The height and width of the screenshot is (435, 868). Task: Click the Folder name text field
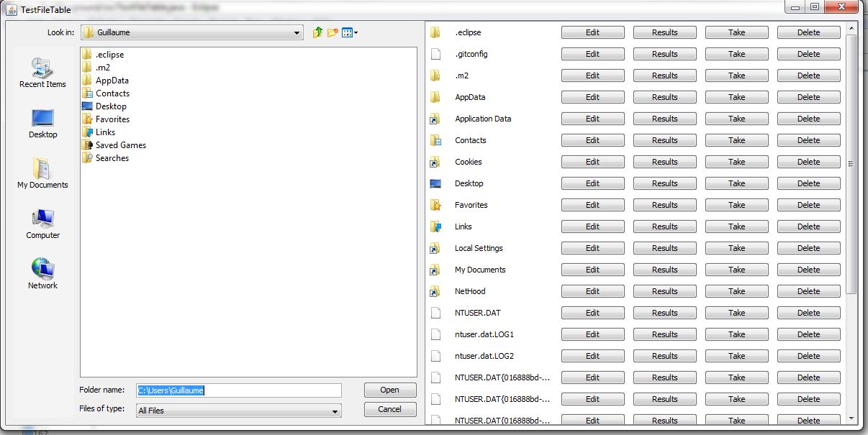(x=239, y=390)
